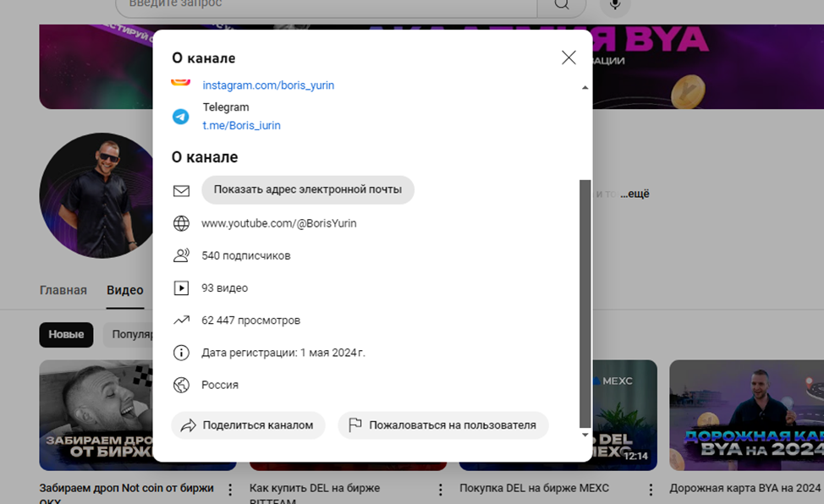
Task: Open video title Забираем дроп Not coin
Action: (x=127, y=494)
